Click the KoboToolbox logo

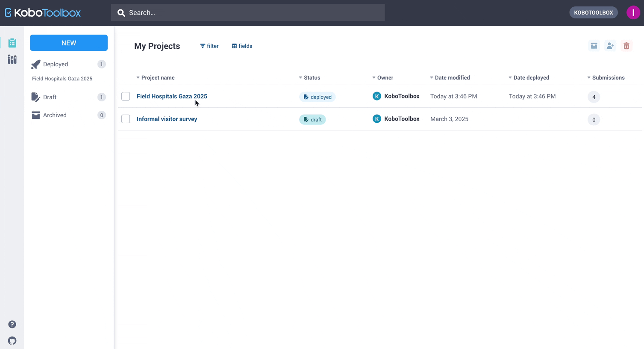pyautogui.click(x=43, y=13)
